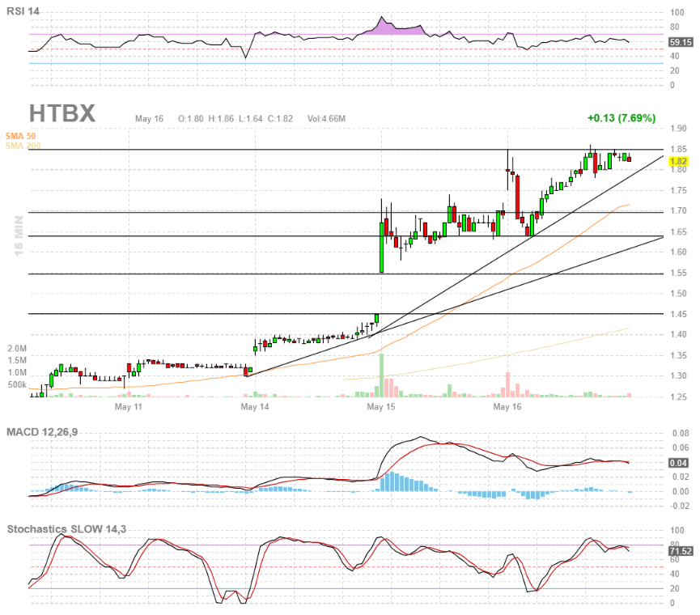Image resolution: width=700 pixels, height=615 pixels.
Task: Select the May 14 date axis label
Action: (x=254, y=408)
